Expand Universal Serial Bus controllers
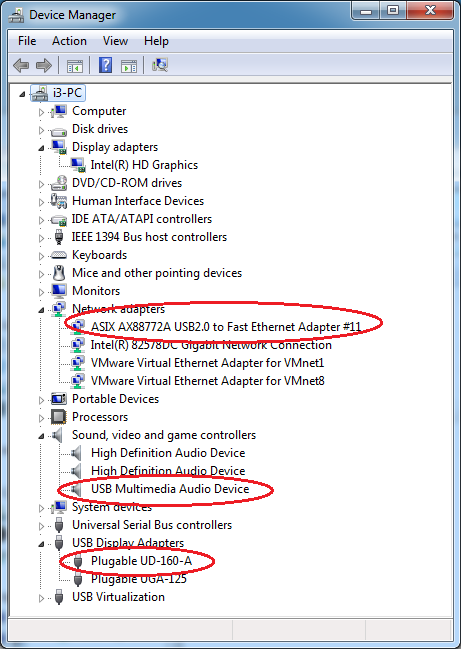Screen dimensions: 461x649 [x=41, y=526]
